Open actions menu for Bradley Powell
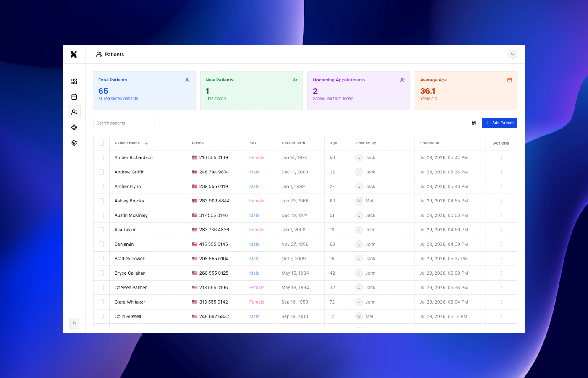Viewport: 588px width, 378px height. tap(501, 259)
